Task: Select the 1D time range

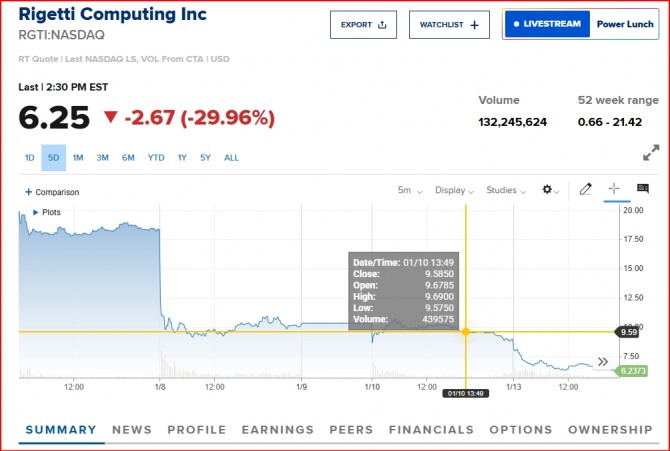Action: (x=30, y=157)
